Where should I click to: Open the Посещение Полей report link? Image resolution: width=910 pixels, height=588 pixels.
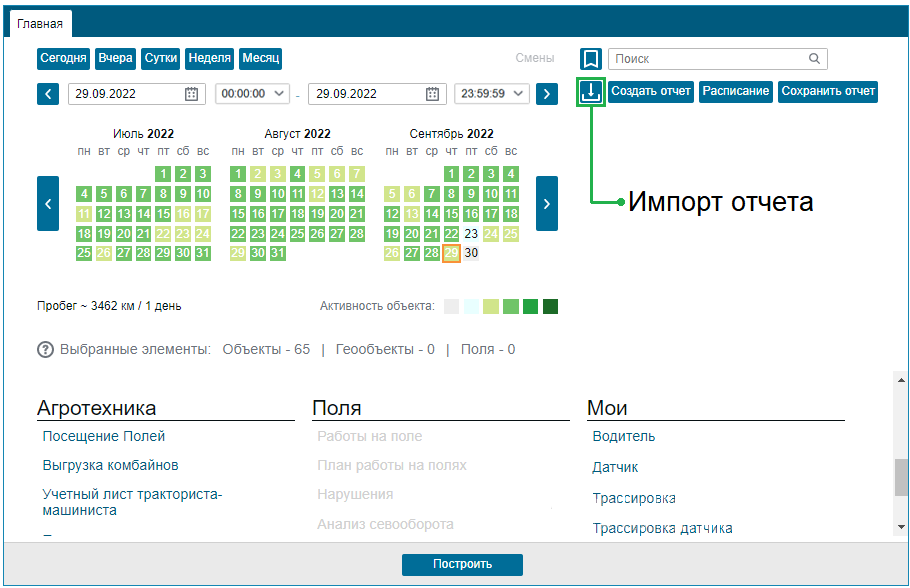point(104,437)
